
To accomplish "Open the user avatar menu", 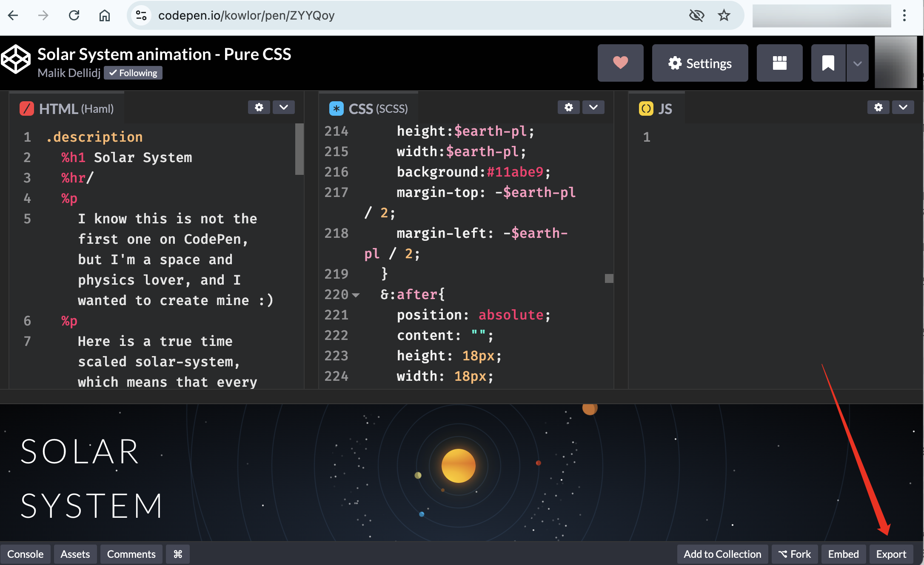I will [895, 62].
